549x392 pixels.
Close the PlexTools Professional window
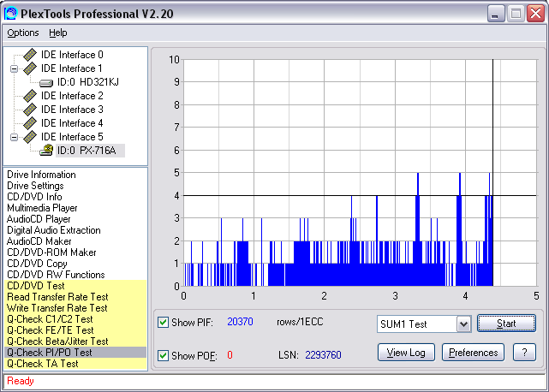[535, 14]
